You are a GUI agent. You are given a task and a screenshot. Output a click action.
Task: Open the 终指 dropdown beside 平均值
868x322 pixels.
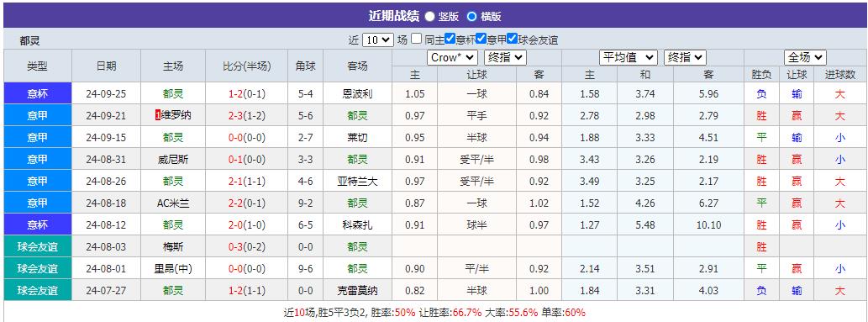(686, 58)
